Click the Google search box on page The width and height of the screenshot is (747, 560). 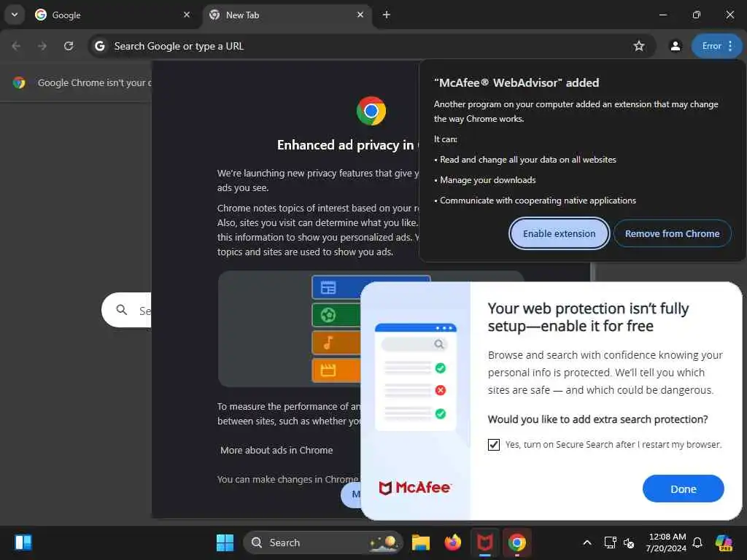click(127, 310)
